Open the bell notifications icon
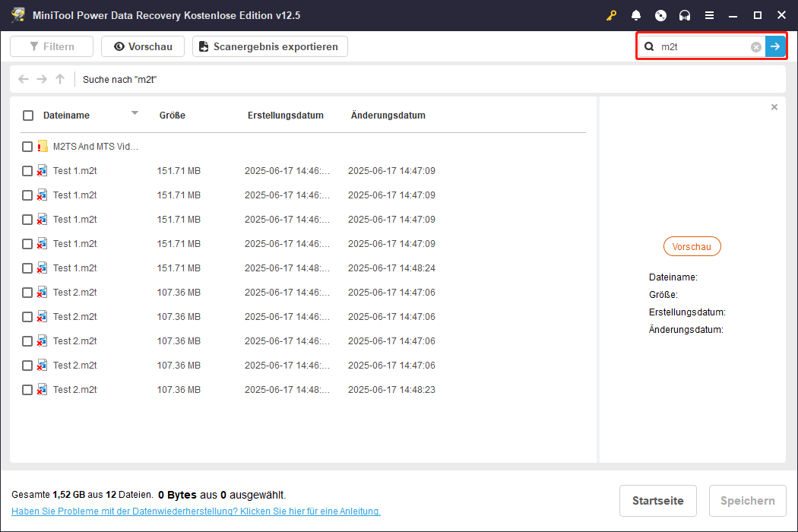The image size is (798, 532). point(635,15)
